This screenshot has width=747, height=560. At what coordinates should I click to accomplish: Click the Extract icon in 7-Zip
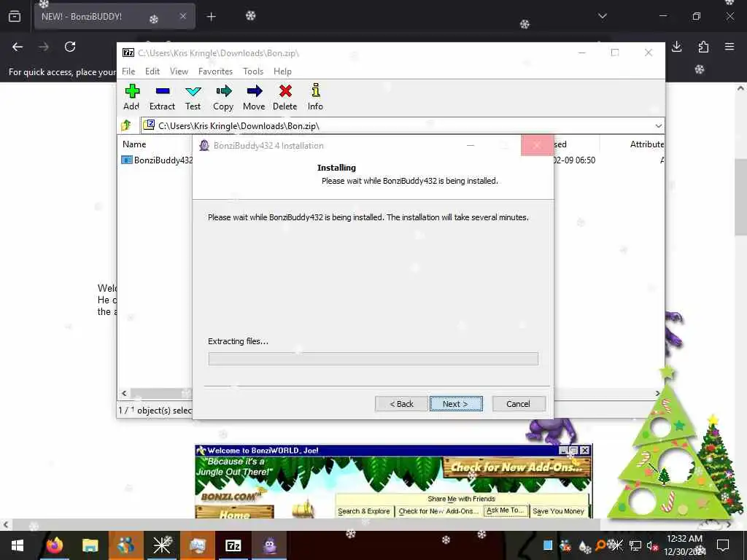pyautogui.click(x=163, y=98)
